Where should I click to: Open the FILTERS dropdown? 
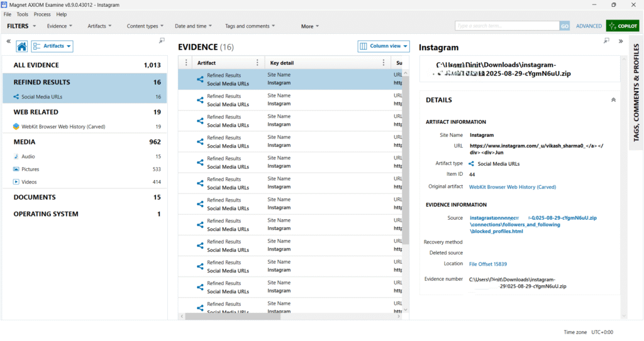click(21, 26)
